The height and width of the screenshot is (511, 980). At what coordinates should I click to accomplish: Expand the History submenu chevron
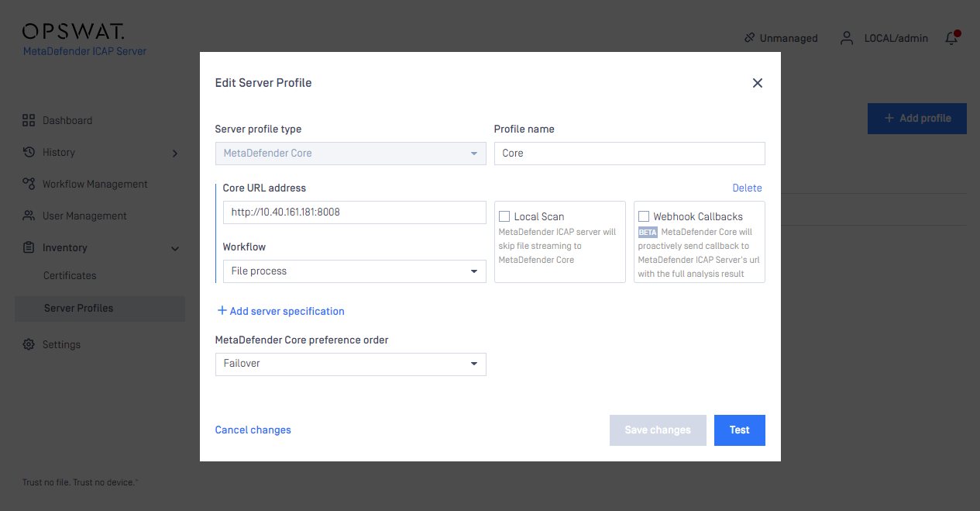click(x=175, y=154)
